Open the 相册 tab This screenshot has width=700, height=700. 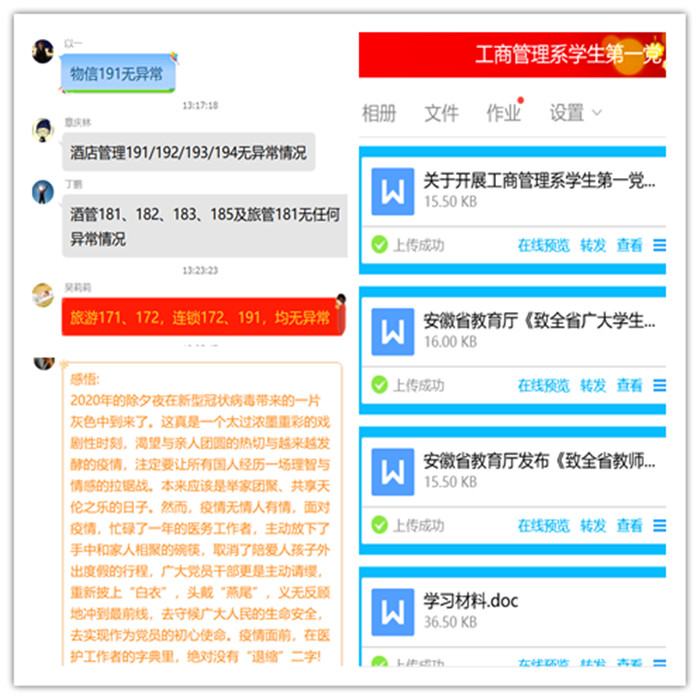[379, 113]
